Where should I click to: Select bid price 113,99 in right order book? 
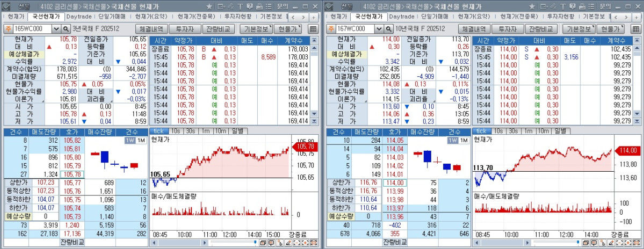pos(396,191)
